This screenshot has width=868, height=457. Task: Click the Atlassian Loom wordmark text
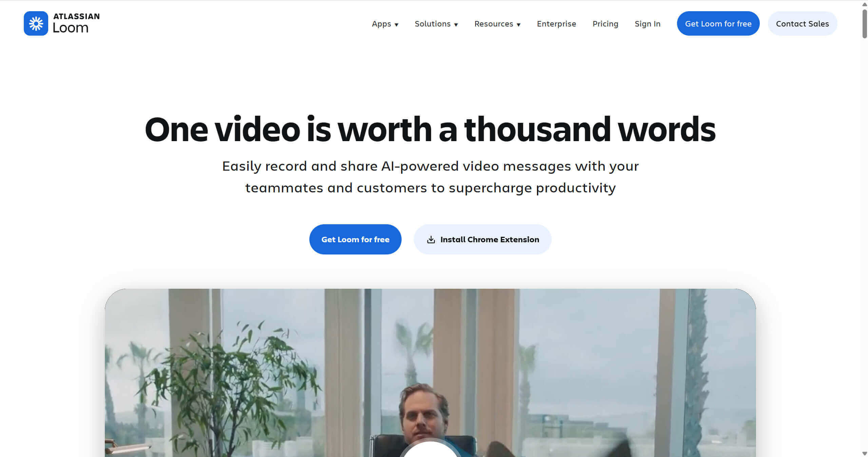pyautogui.click(x=76, y=23)
